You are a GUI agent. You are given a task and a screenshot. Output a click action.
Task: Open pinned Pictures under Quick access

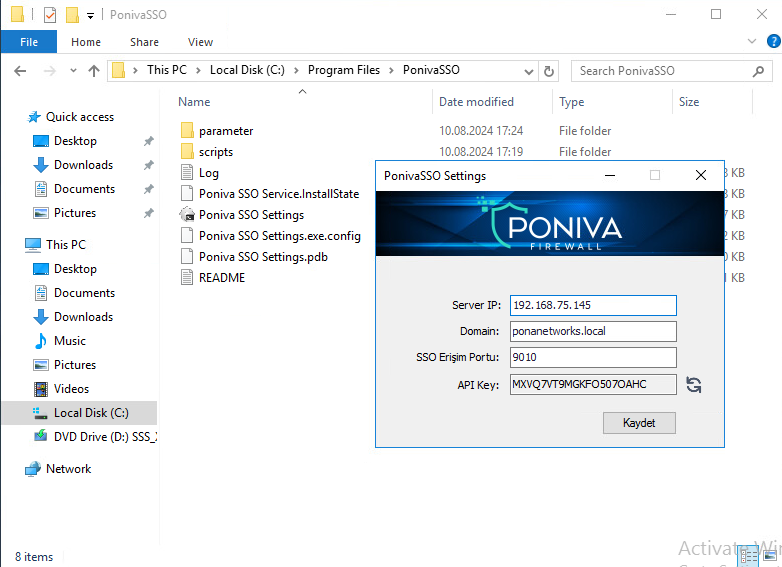(x=75, y=212)
